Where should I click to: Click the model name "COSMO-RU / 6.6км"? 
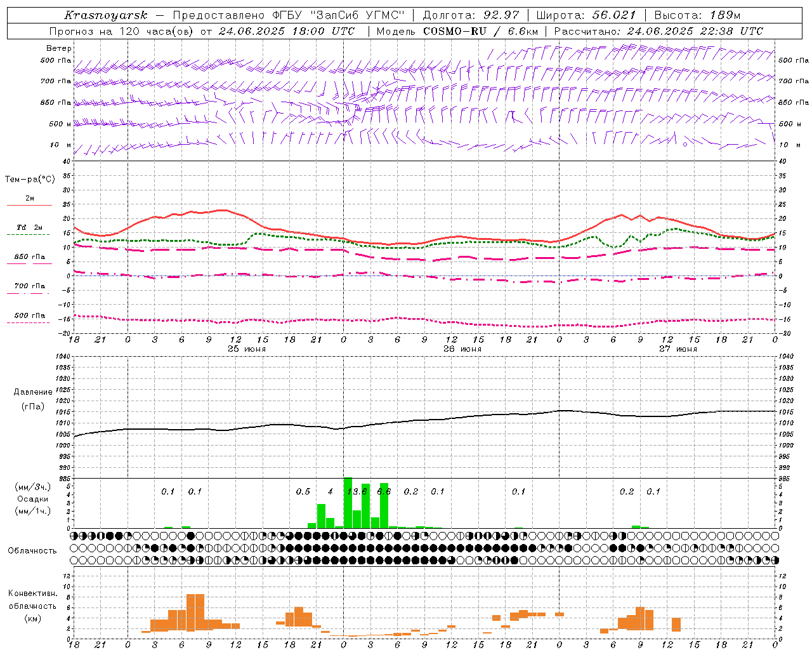point(481,31)
